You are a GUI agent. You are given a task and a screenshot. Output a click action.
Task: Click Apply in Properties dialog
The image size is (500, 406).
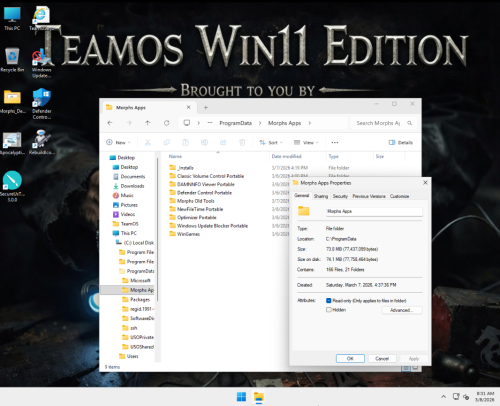click(x=414, y=359)
